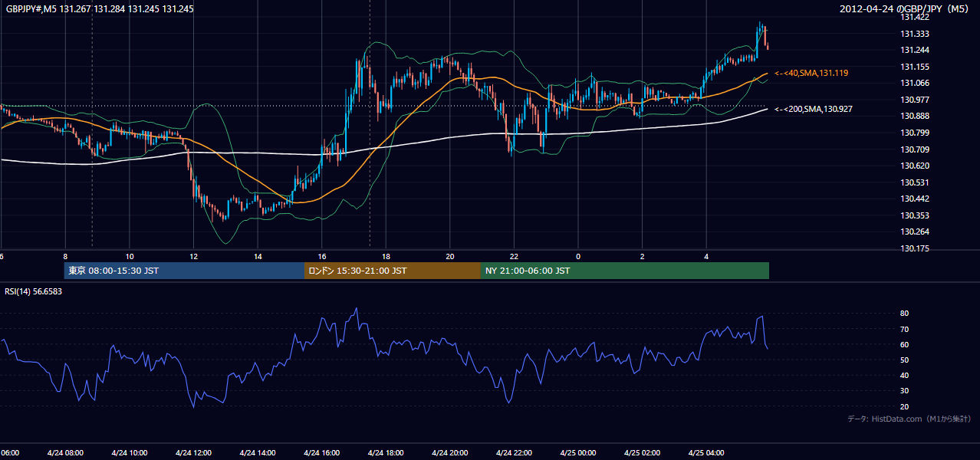Click the RSI axis value 30
This screenshot has height=460, width=980.
click(904, 391)
